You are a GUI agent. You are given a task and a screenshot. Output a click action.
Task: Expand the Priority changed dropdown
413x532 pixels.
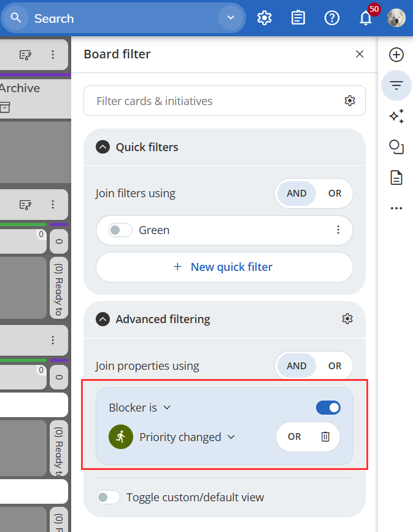187,437
